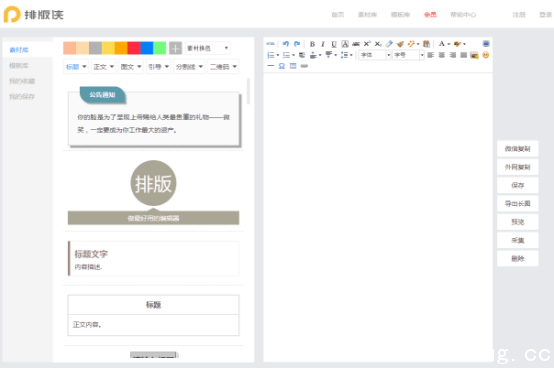Select the 引导 material category tab
Image resolution: width=554 pixels, height=369 pixels.
tap(158, 67)
